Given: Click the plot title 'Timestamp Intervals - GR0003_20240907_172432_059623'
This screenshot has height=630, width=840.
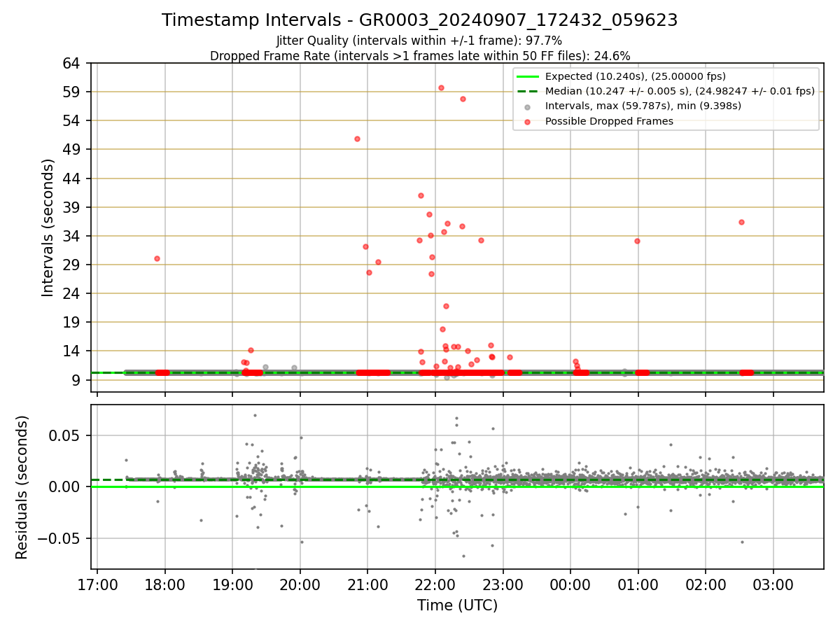Looking at the screenshot, I should pyautogui.click(x=419, y=20).
